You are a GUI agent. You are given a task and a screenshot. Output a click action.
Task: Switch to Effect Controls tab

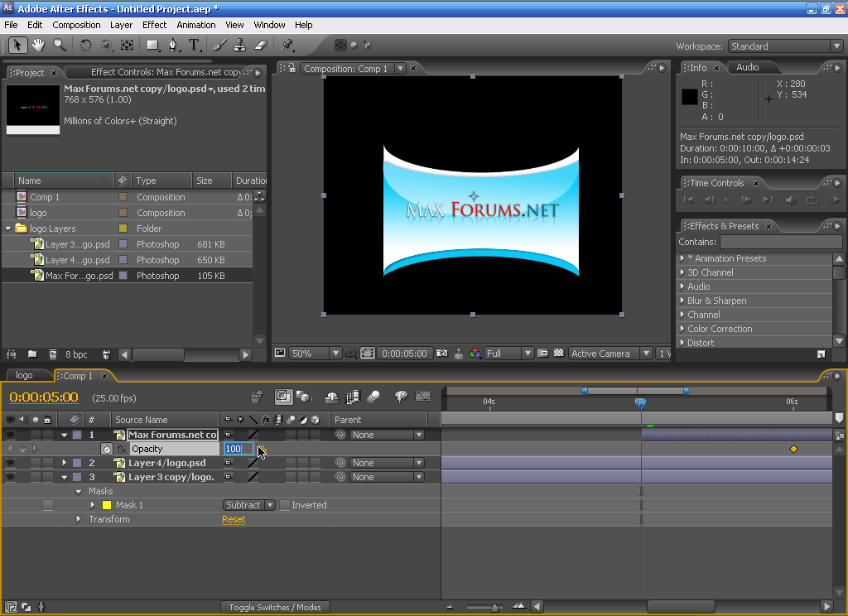[x=166, y=72]
